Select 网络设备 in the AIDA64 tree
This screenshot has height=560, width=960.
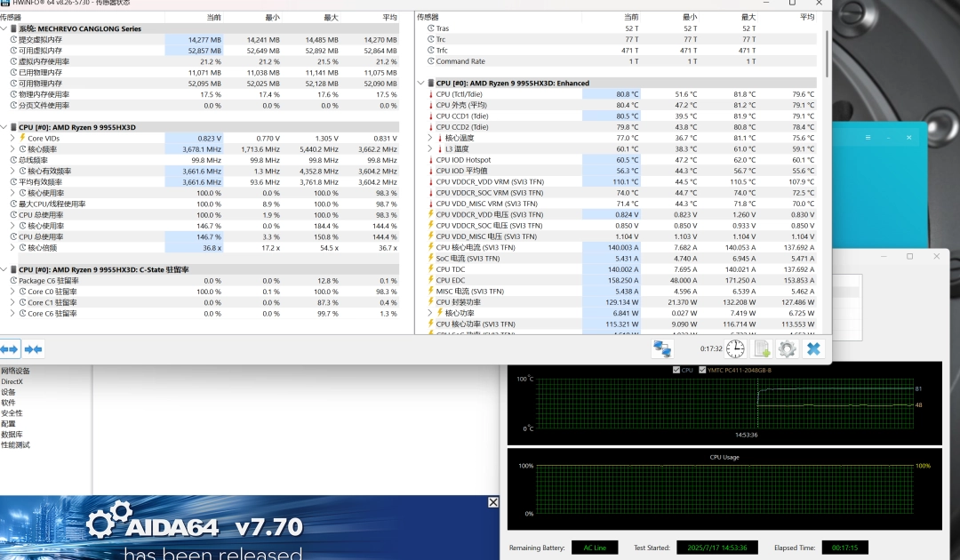[15, 371]
